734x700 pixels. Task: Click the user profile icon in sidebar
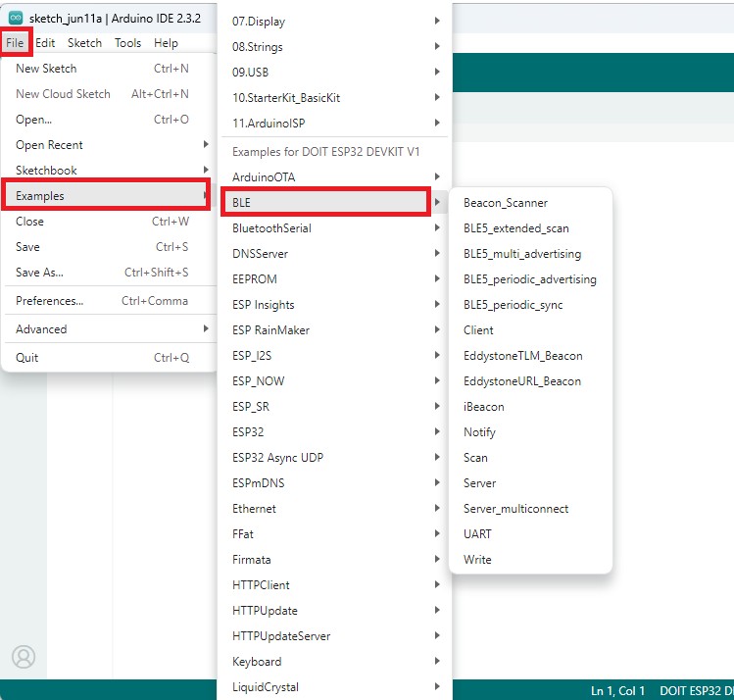pyautogui.click(x=24, y=657)
